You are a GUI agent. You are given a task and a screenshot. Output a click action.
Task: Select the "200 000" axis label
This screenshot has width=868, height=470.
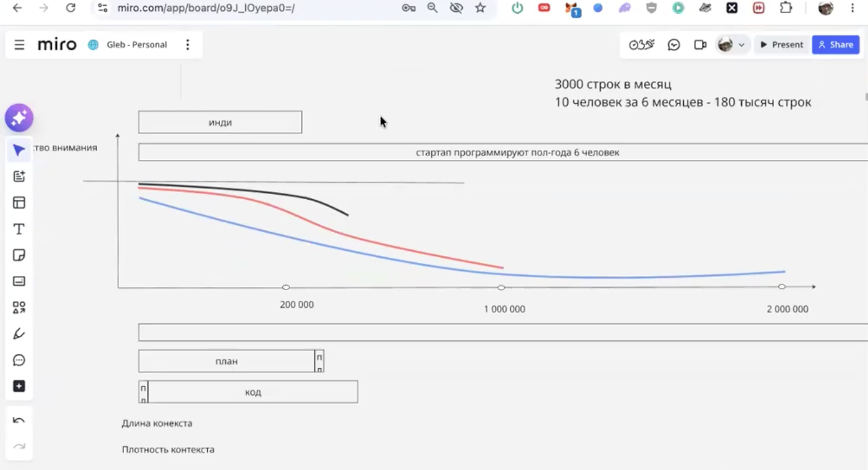coord(297,305)
